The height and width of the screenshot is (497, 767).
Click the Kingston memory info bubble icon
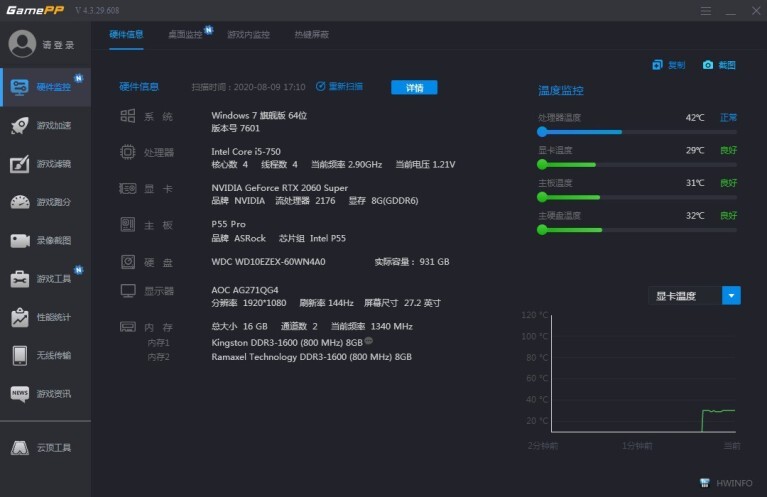point(369,341)
